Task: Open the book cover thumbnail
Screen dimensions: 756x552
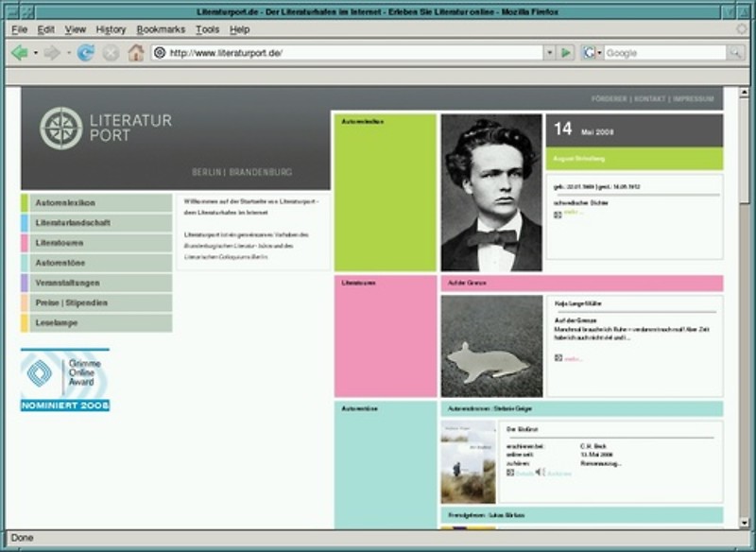Action: [x=468, y=462]
